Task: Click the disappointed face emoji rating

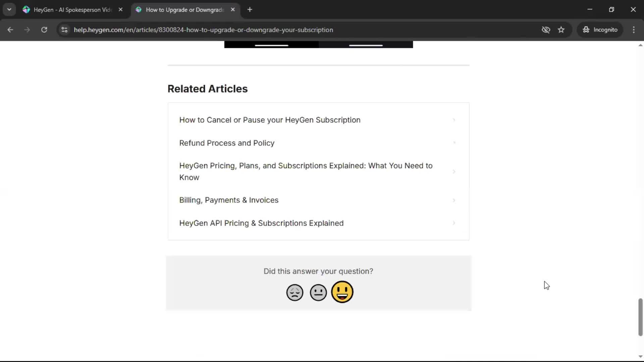Action: click(x=294, y=292)
